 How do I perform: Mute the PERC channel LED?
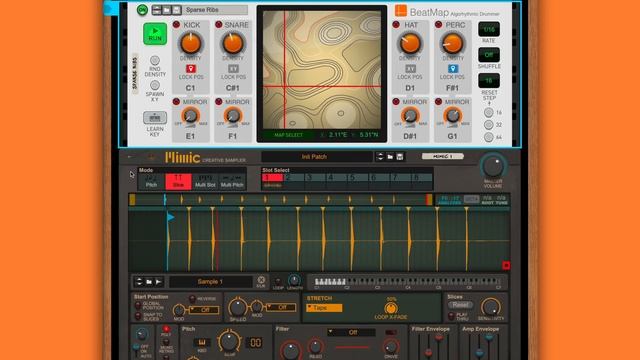pyautogui.click(x=438, y=25)
